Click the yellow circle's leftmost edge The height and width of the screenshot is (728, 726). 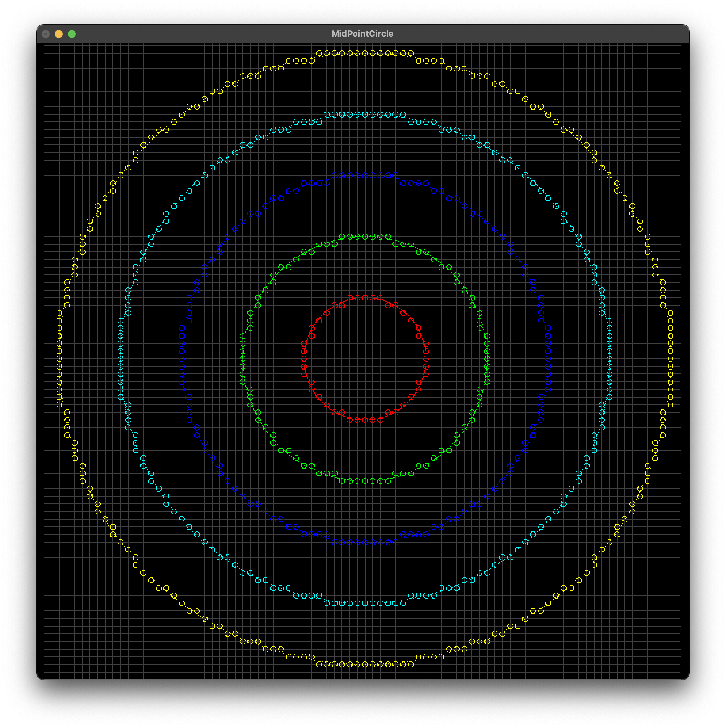[59, 359]
